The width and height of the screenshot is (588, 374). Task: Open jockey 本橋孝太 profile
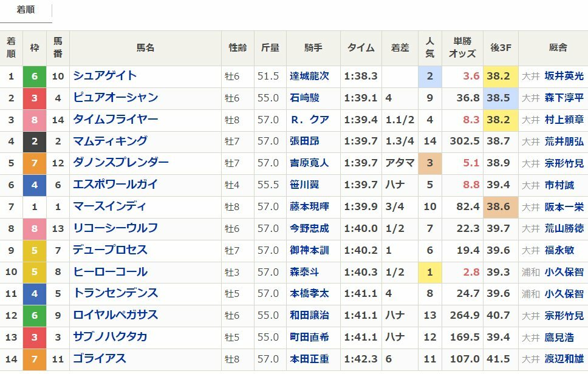309,293
